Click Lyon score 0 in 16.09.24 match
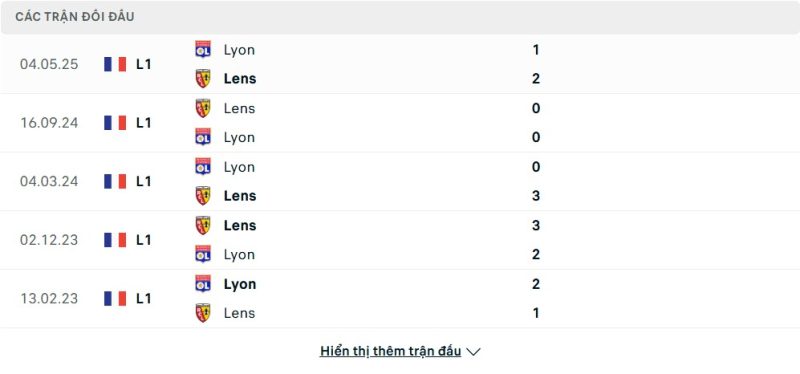 point(536,137)
